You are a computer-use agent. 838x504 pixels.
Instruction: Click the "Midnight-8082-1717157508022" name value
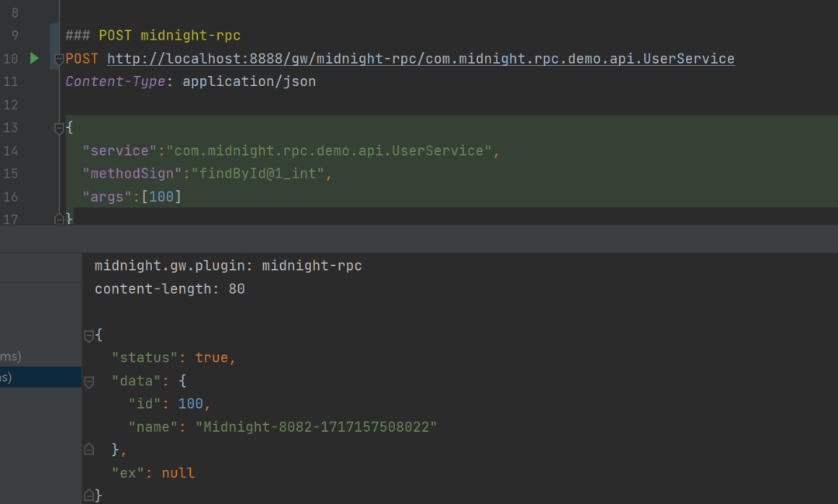click(316, 427)
